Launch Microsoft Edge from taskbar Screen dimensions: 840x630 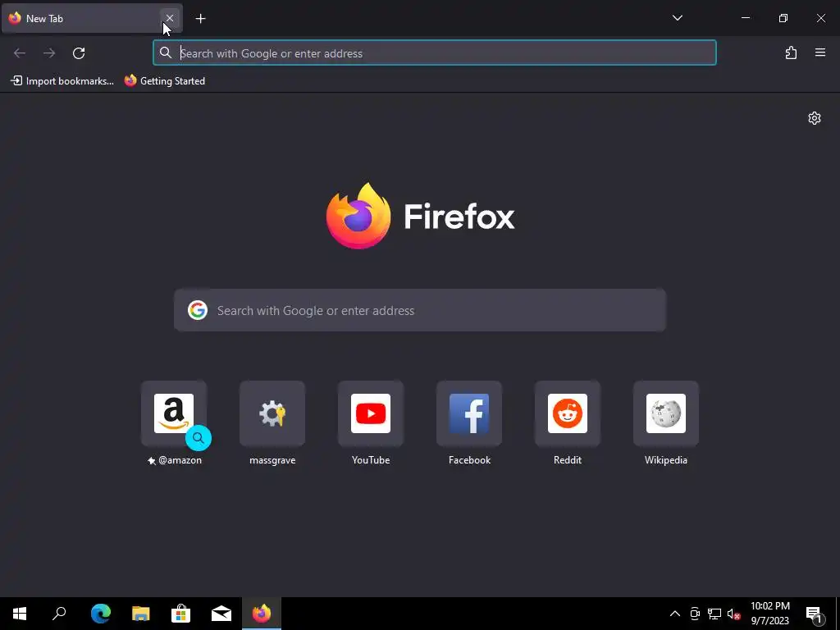tap(100, 614)
